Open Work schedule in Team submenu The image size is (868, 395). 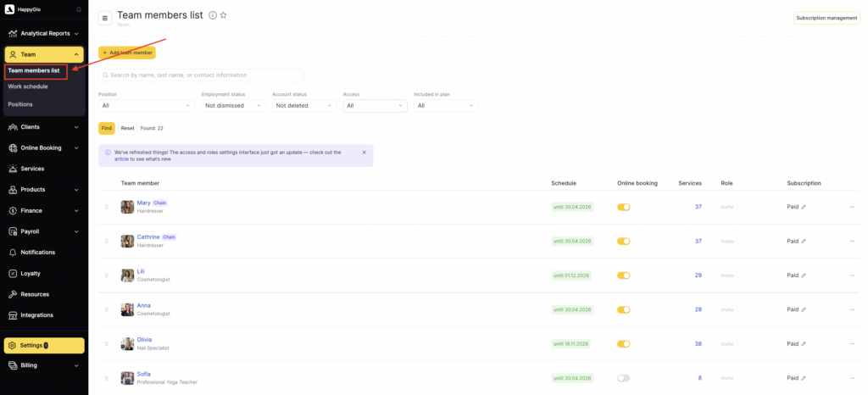(x=28, y=86)
